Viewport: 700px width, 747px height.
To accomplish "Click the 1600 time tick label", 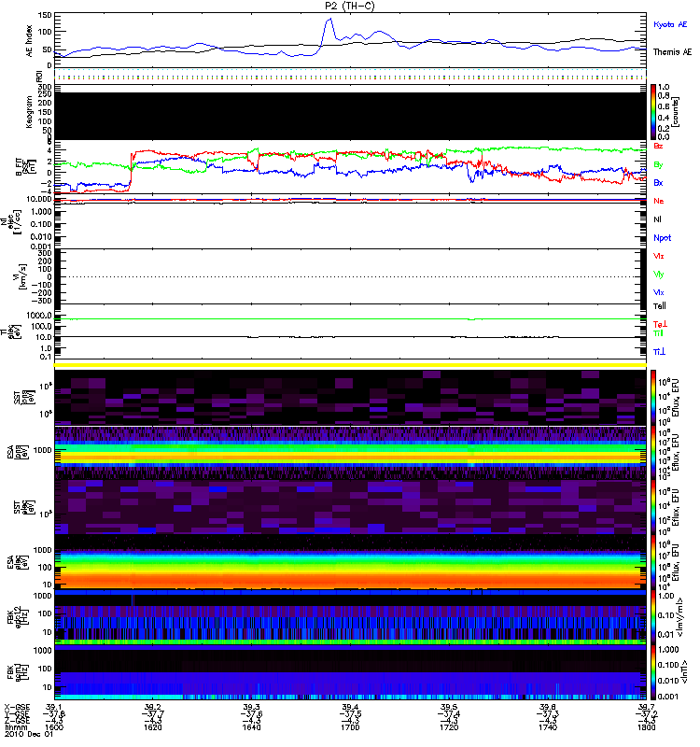I will click(54, 727).
